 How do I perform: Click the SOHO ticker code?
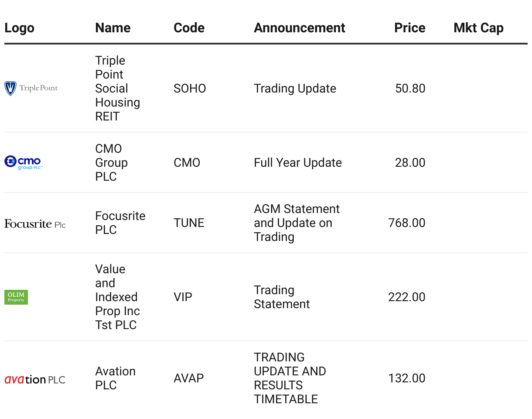[x=190, y=89]
